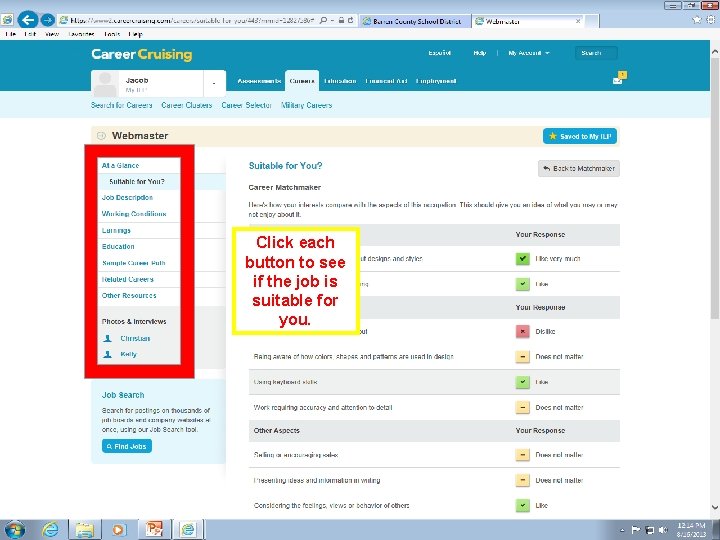Click the browser Forward arrow button

47,20
